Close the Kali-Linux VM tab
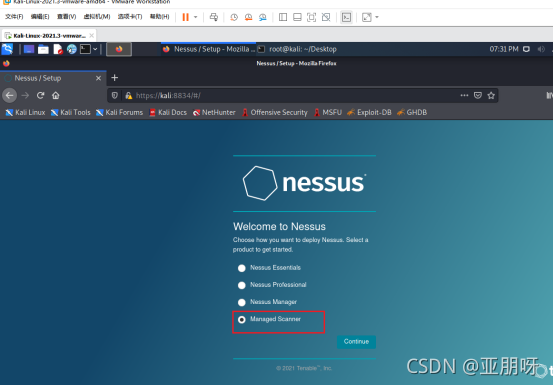The image size is (554, 385). click(92, 35)
